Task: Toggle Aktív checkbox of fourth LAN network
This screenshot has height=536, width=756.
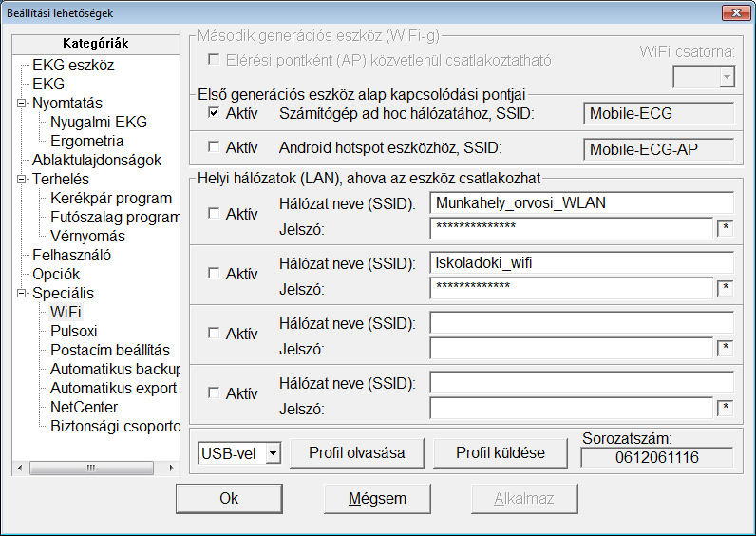Action: pyautogui.click(x=214, y=392)
